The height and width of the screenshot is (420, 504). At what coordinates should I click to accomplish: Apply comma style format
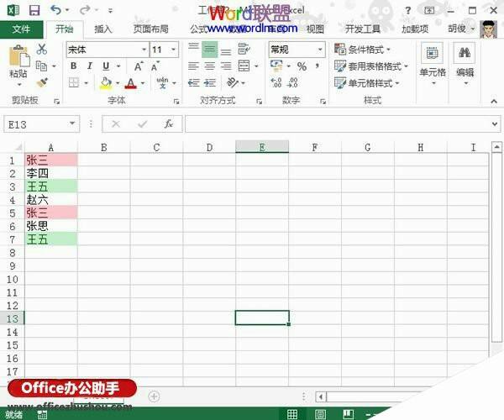click(x=318, y=66)
